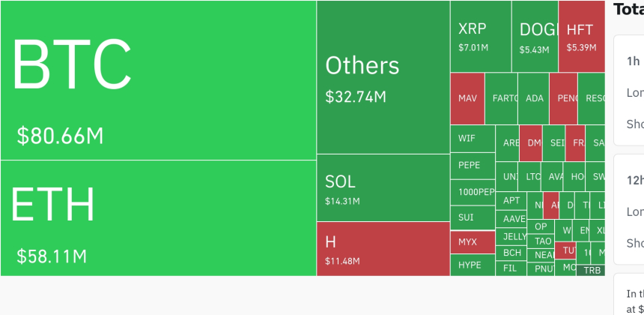Click the SUI tile
This screenshot has height=315, width=644.
point(473,218)
